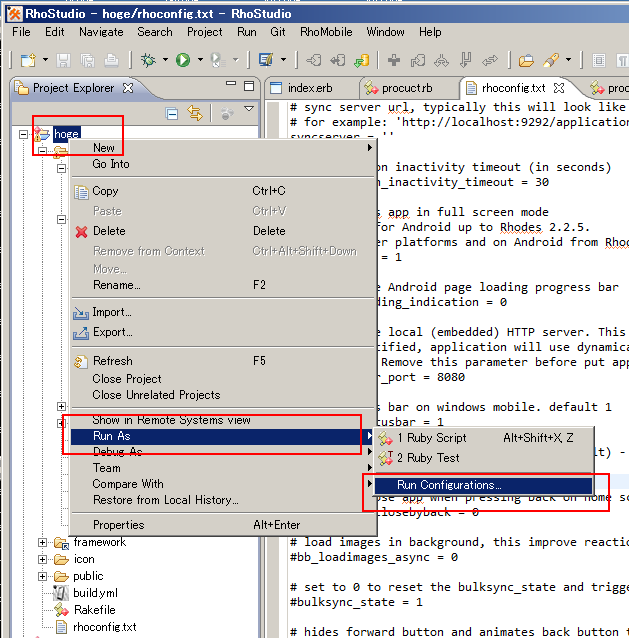Click Team in context menu
Viewport: 629px width, 638px height.
pyautogui.click(x=223, y=468)
